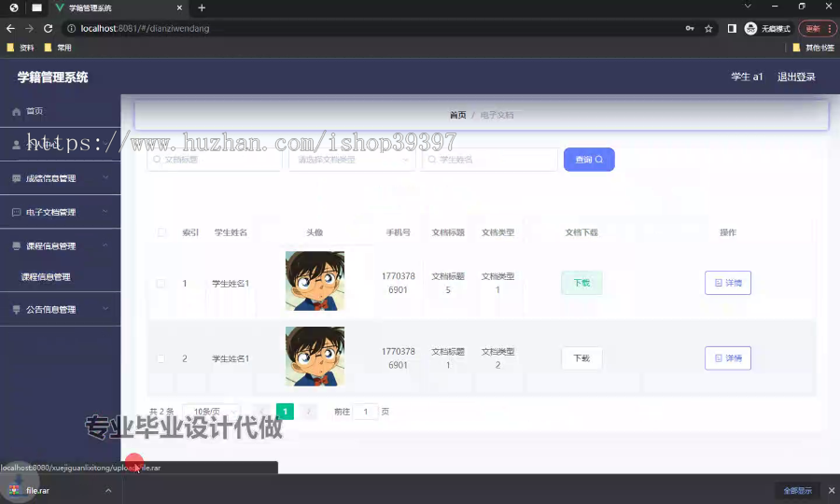Open the browser tab search chevron
The width and height of the screenshot is (840, 504).
748,7
